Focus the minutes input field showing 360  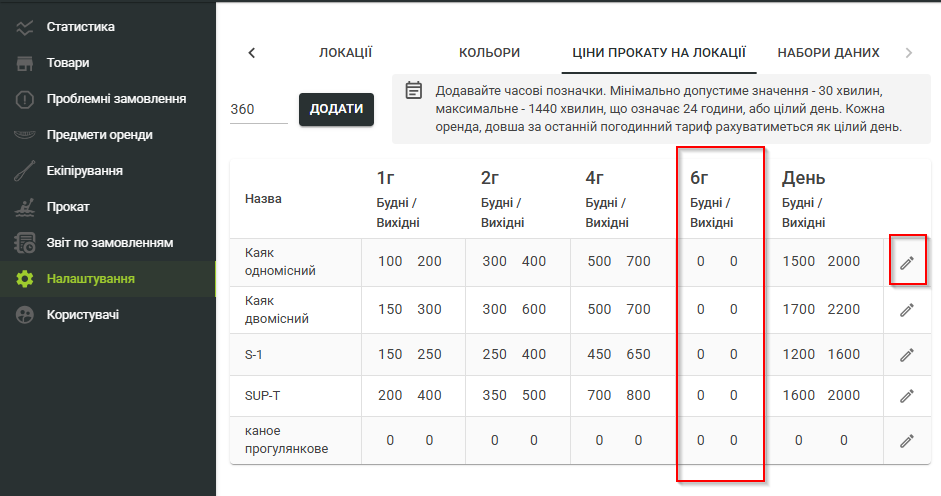coord(259,109)
